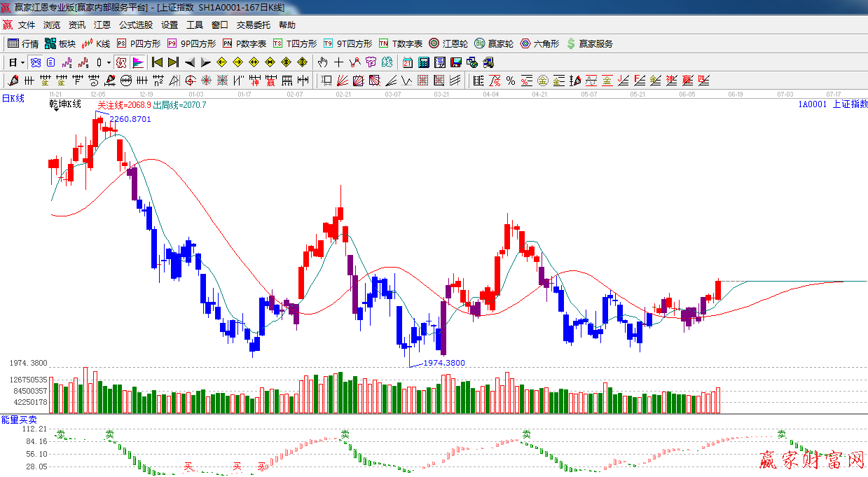The image size is (868, 477).
Task: Click the percent (%) drawing tool
Action: click(511, 81)
